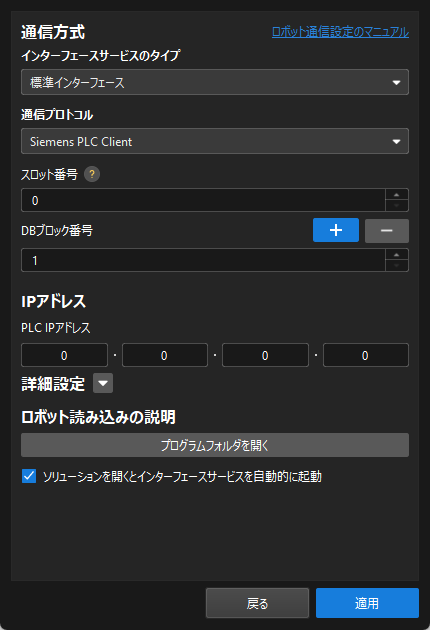Open the ロボット通信設定のマニュアル link
Image resolution: width=430 pixels, height=630 pixels.
(340, 32)
